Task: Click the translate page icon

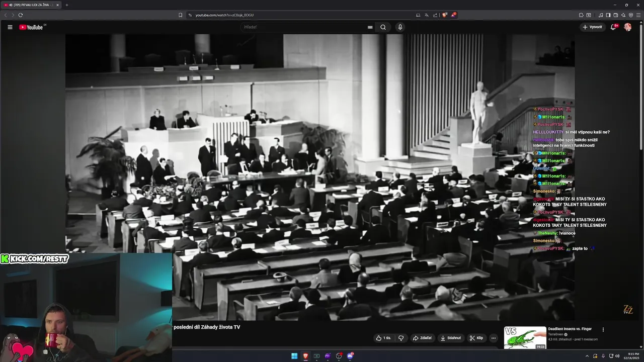Action: [x=427, y=15]
